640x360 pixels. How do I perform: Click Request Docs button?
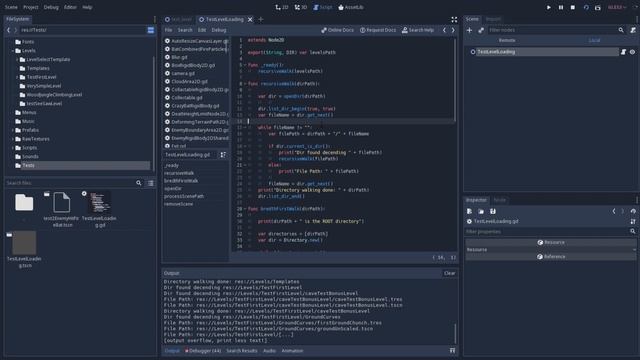[x=378, y=30]
